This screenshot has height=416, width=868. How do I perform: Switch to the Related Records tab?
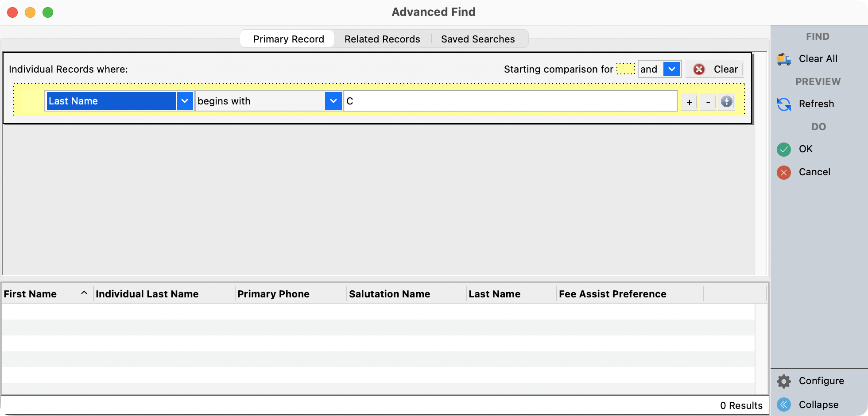382,39
